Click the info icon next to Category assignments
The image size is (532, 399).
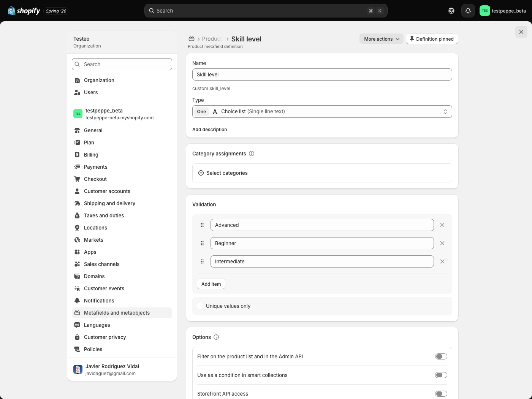tap(252, 154)
